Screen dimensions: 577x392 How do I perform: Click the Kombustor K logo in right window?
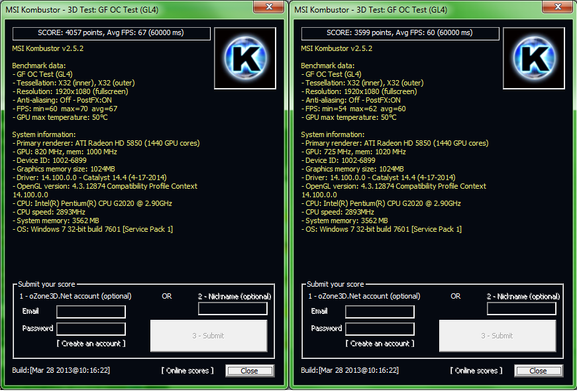[534, 58]
